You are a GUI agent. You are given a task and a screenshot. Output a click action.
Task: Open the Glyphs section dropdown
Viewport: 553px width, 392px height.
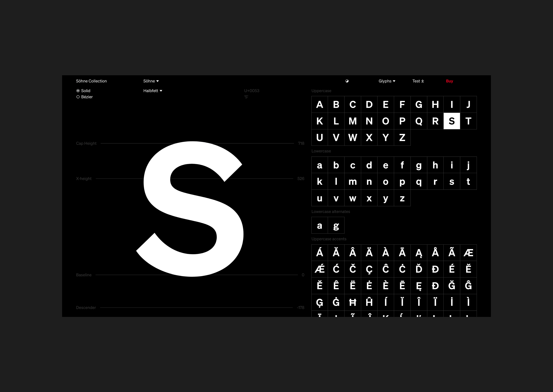click(x=387, y=81)
